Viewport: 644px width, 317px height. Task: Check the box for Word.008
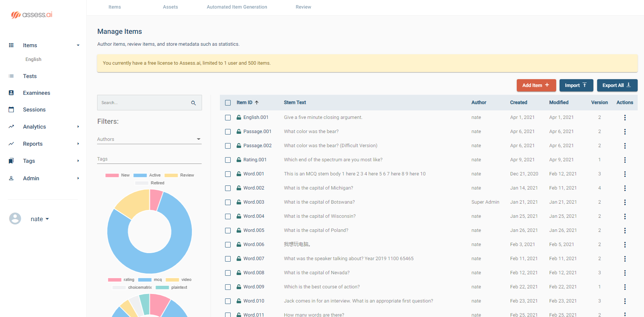pos(228,273)
